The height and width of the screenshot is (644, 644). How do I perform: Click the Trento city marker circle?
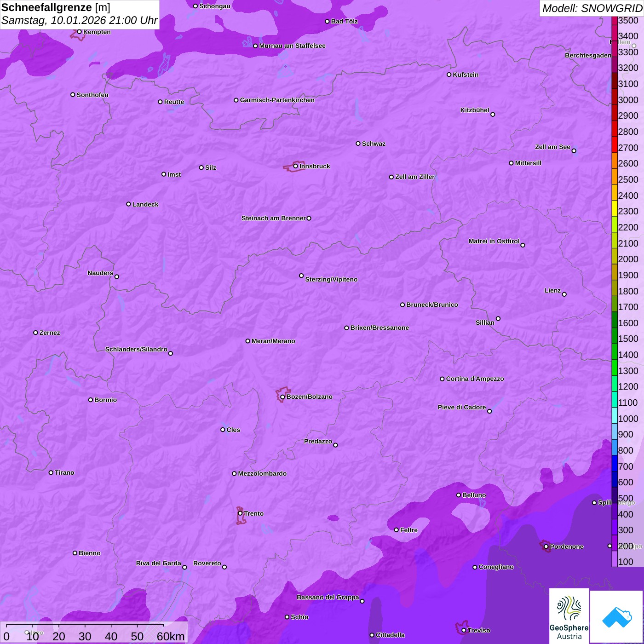[x=240, y=513]
